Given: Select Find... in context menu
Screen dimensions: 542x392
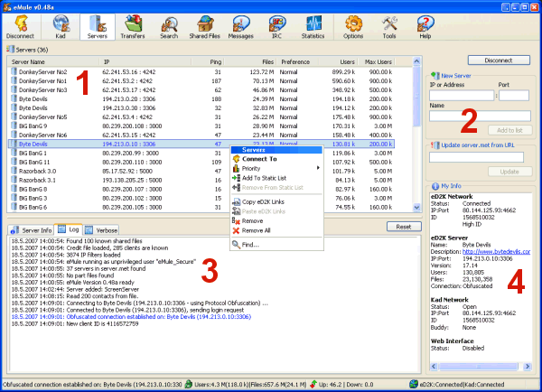Looking at the screenshot, I should 276,245.
